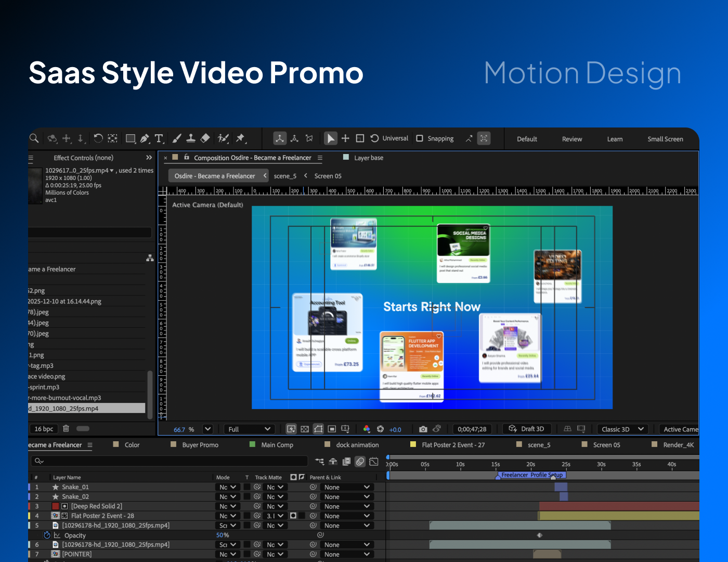Open the Effect Controls panel tab
728x562 pixels.
click(83, 158)
